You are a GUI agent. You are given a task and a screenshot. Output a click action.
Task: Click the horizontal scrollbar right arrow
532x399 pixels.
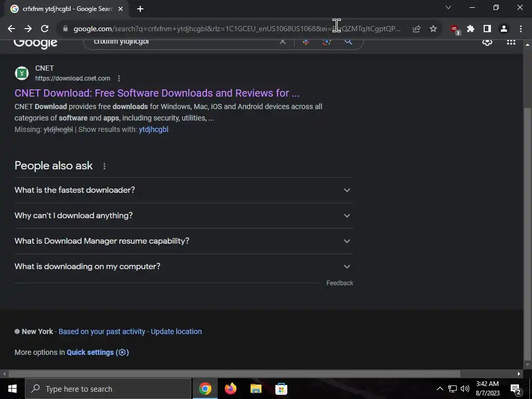tap(519, 374)
